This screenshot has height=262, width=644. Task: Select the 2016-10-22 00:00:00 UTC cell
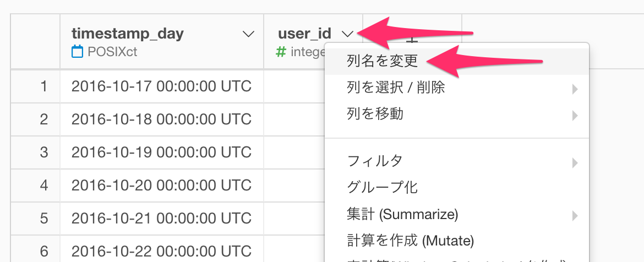161,249
